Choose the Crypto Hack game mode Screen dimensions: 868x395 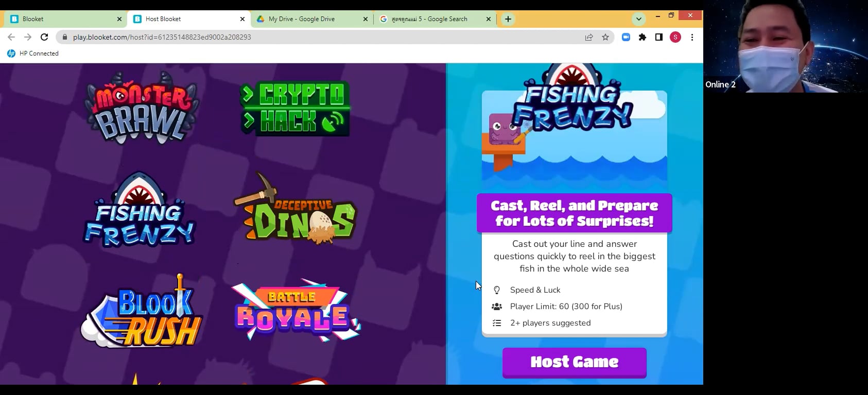295,109
